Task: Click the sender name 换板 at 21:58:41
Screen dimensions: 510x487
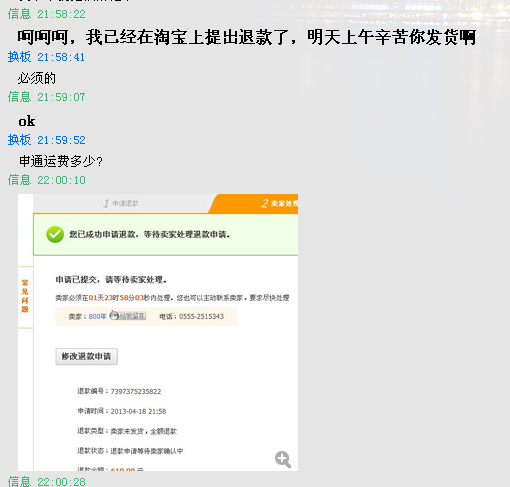Action: point(19,57)
